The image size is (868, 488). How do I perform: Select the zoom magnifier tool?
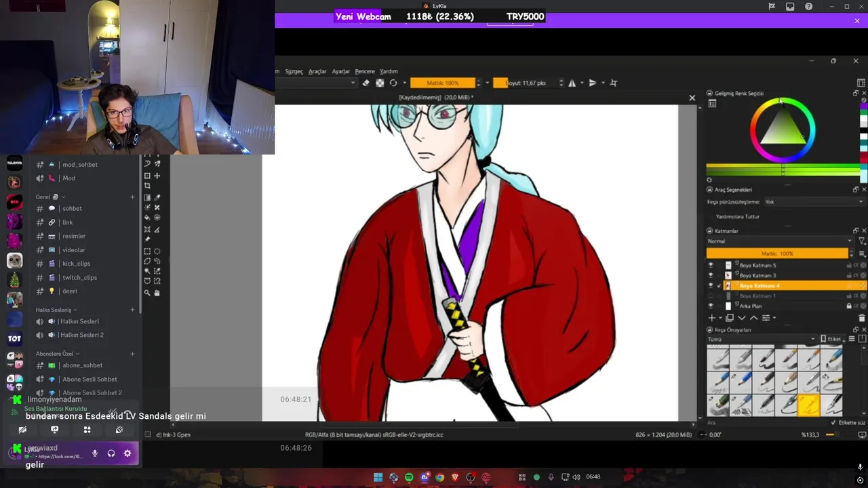[147, 293]
